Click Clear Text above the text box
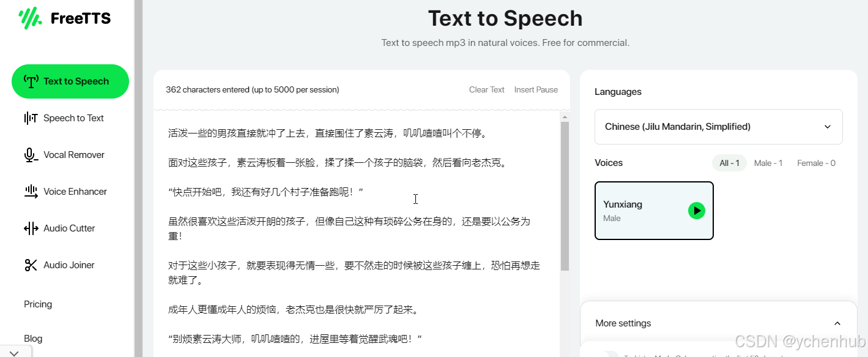The width and height of the screenshot is (868, 357). [487, 89]
